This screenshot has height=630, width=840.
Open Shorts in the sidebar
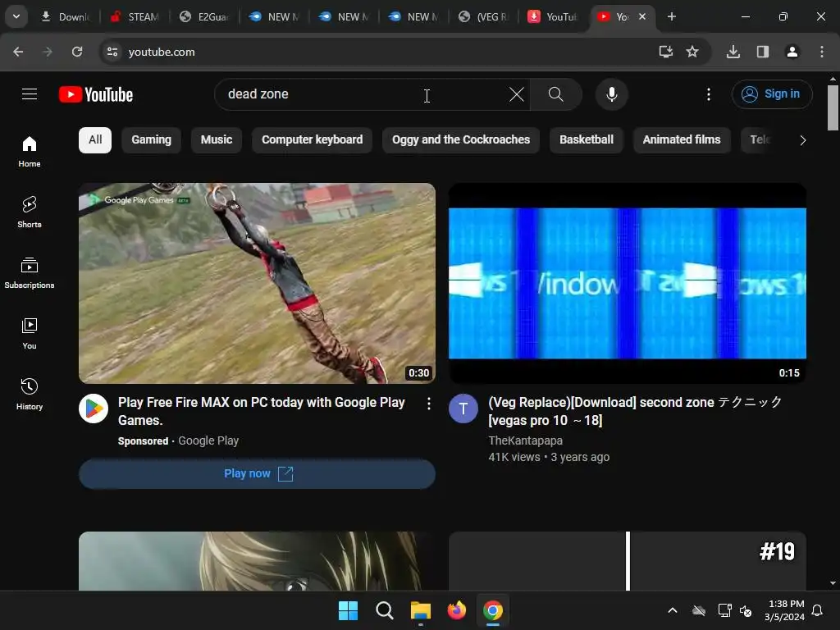30,212
